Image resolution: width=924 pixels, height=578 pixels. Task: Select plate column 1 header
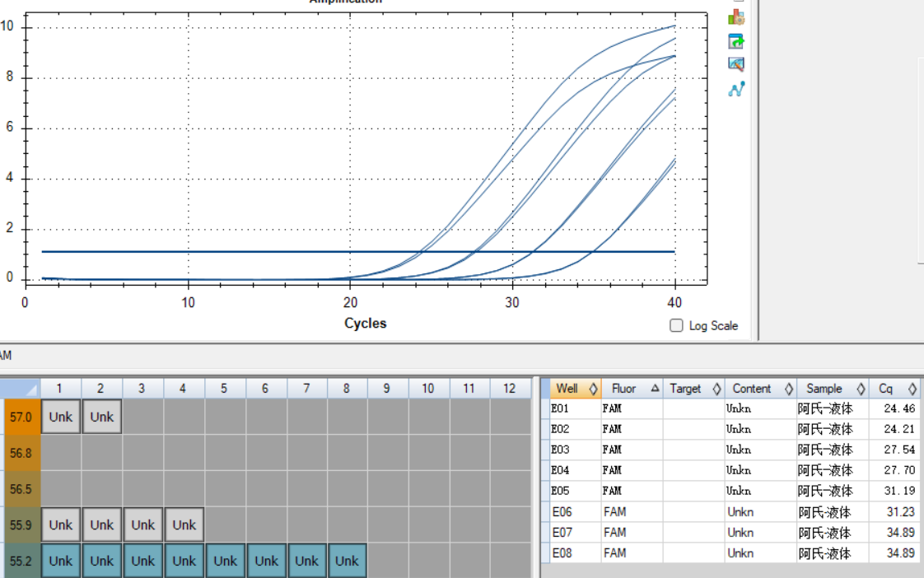point(61,389)
